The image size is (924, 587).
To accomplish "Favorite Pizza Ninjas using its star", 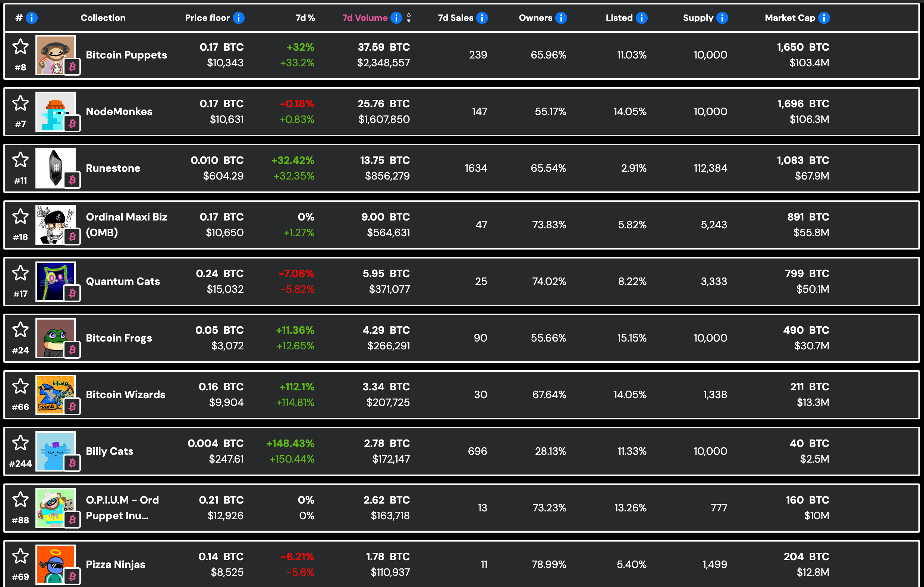I will pos(21,556).
